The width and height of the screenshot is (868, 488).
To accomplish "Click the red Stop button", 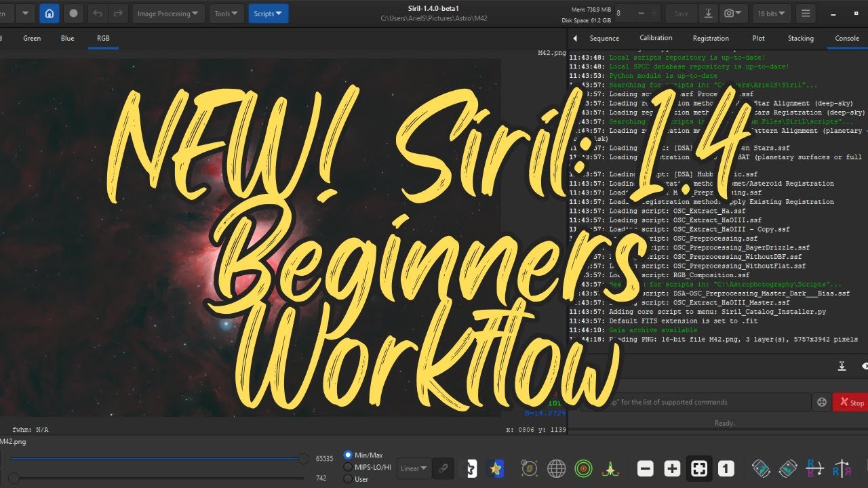I will [852, 403].
